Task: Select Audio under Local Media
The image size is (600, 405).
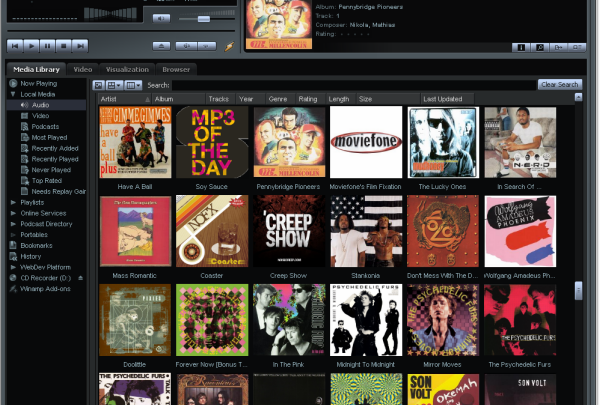Action: point(40,105)
